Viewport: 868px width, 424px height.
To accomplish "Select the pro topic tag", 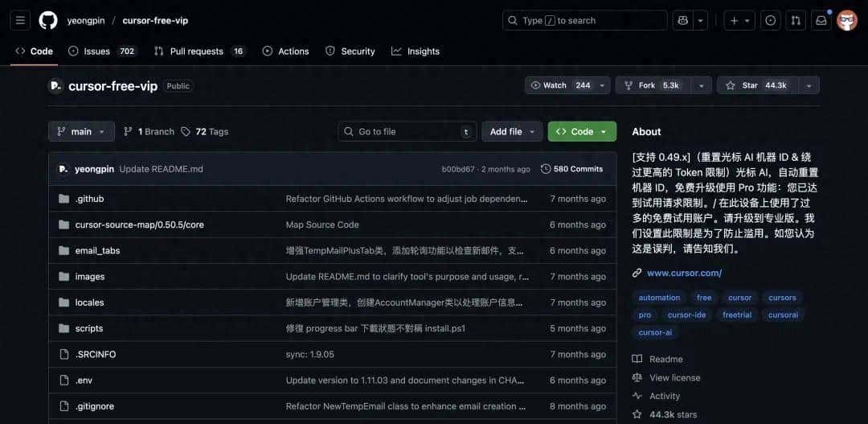I will click(645, 315).
